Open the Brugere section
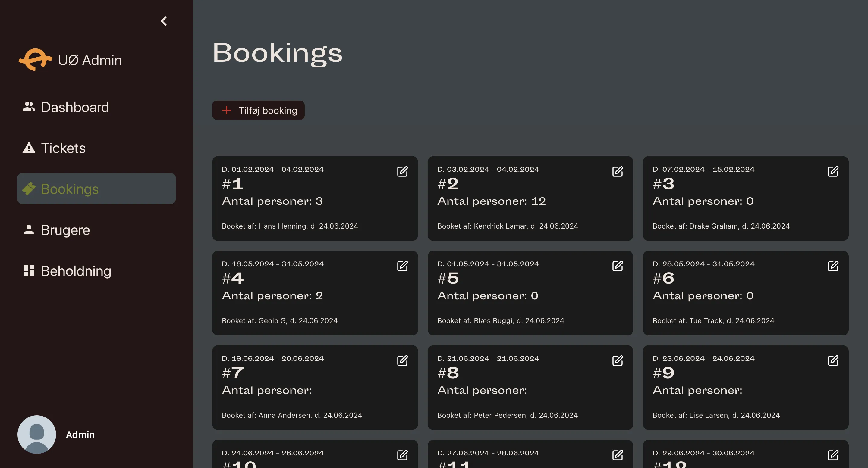Screen dimensions: 868x468 click(96, 230)
